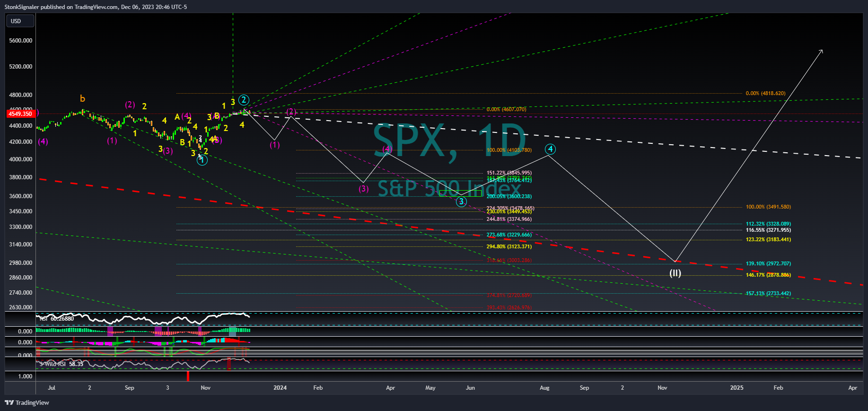Screen dimensions: 868x411
Task: Click the 2740.000 price axis label
Action: coord(20,293)
